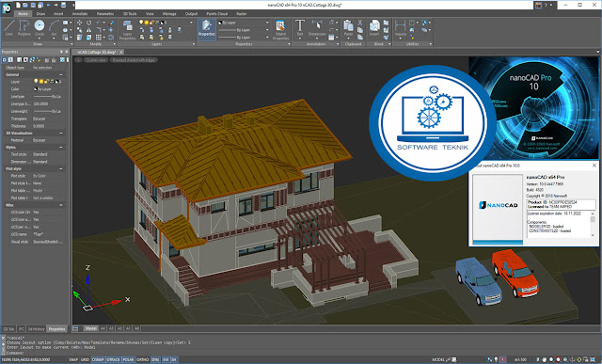Click the Rotate tool in Modify panel
602x364 pixels.
[x=88, y=23]
